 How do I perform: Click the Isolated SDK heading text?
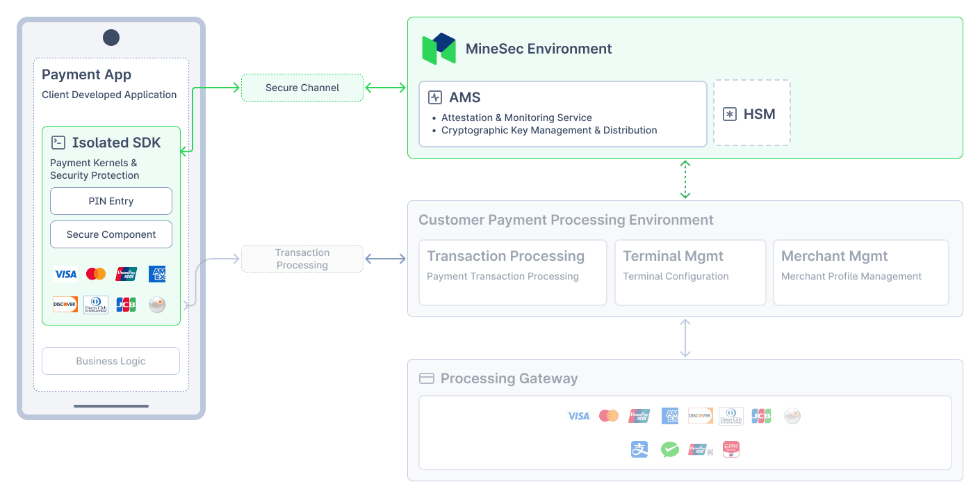(x=117, y=143)
